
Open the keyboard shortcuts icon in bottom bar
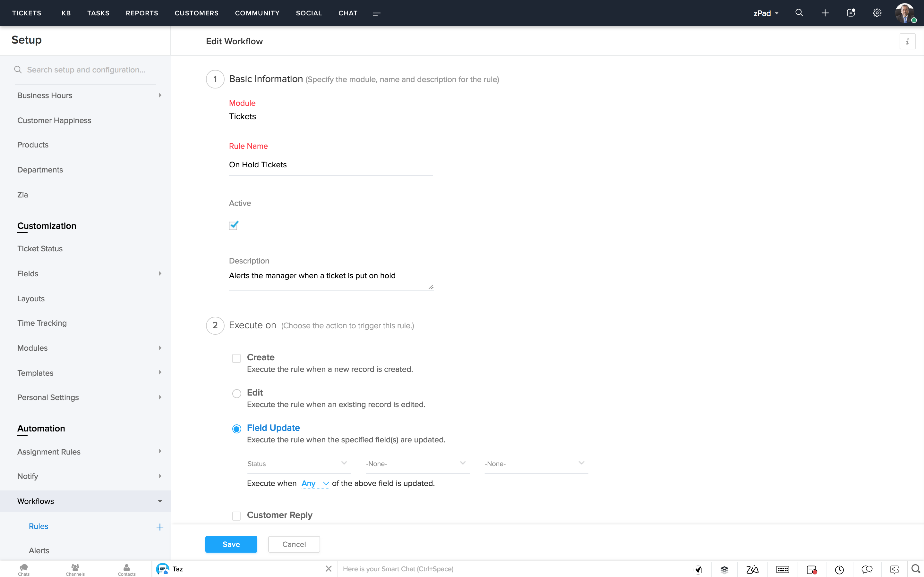coord(782,569)
